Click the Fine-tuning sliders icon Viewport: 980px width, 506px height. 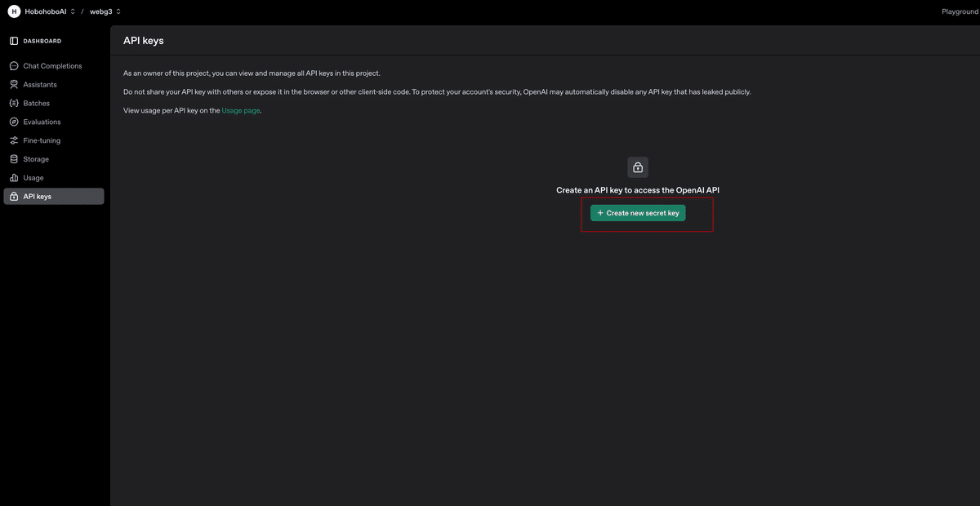point(14,140)
